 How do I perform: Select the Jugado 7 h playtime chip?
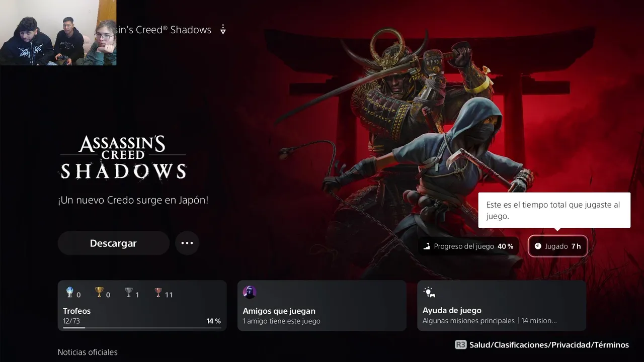point(557,246)
